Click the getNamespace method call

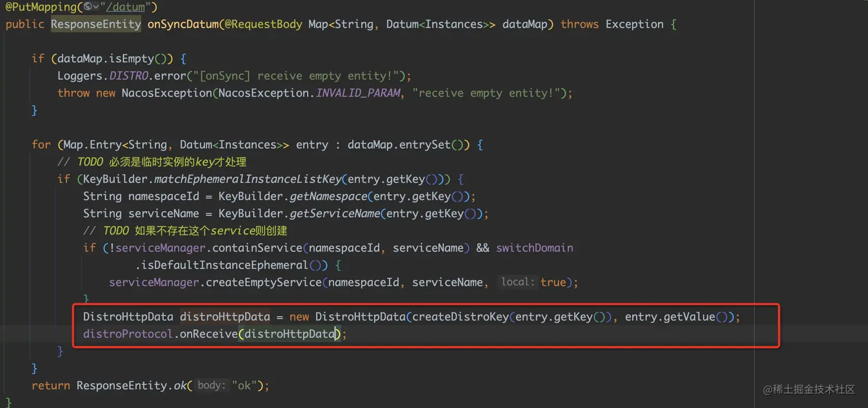(328, 197)
